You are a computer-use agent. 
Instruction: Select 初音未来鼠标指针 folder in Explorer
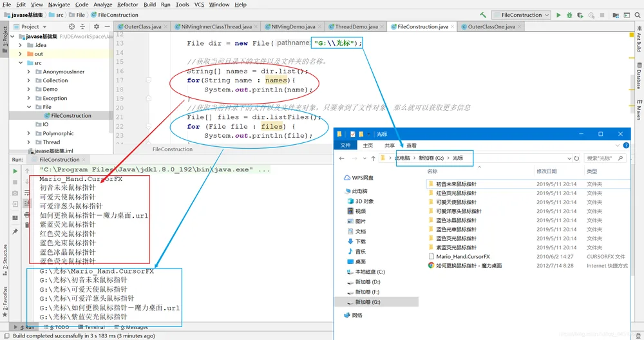[457, 184]
